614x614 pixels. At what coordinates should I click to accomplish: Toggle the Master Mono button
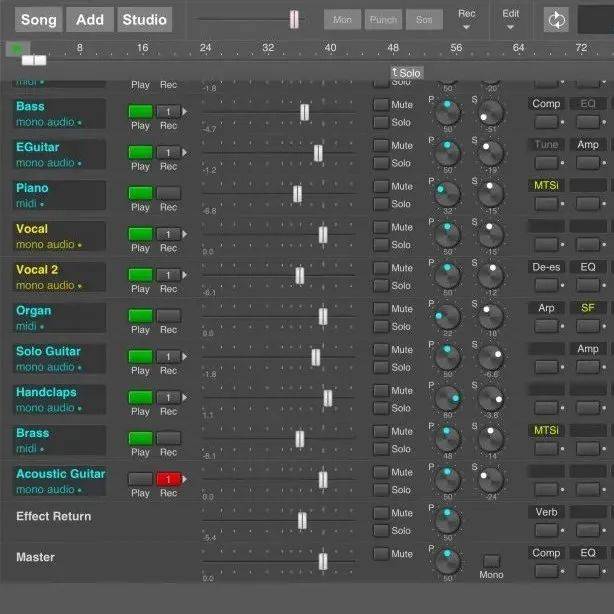(x=491, y=561)
